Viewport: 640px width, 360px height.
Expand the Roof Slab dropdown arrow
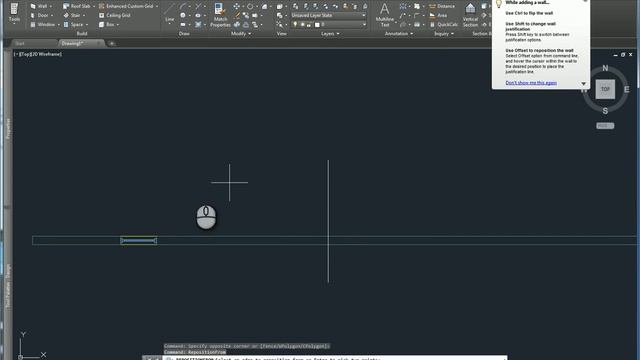coord(94,6)
